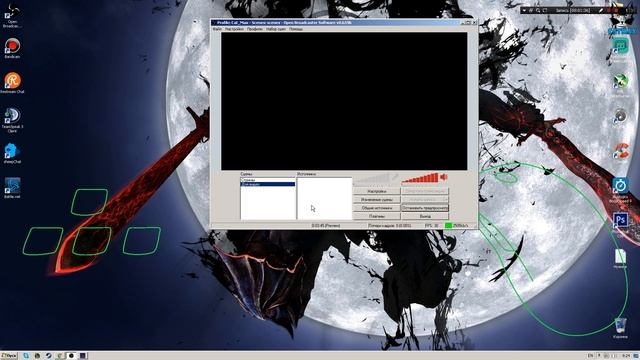Select the highlighted scene in the Сцены list
This screenshot has width=640, height=360.
click(x=268, y=184)
